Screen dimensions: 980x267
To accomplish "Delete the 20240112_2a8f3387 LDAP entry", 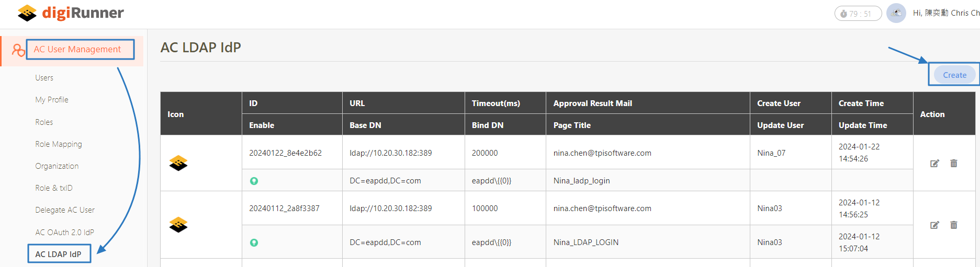I will coord(954,225).
